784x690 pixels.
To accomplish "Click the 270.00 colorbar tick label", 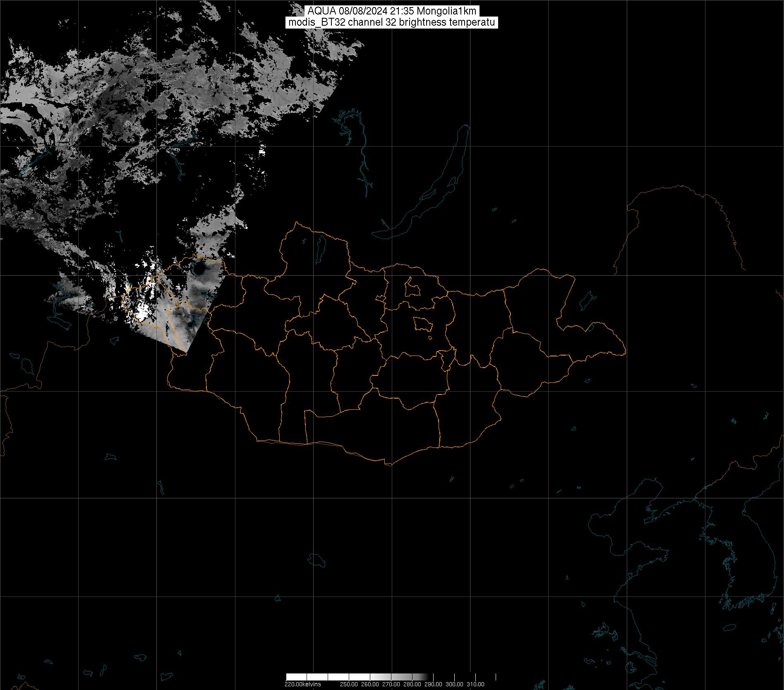I will [391, 684].
